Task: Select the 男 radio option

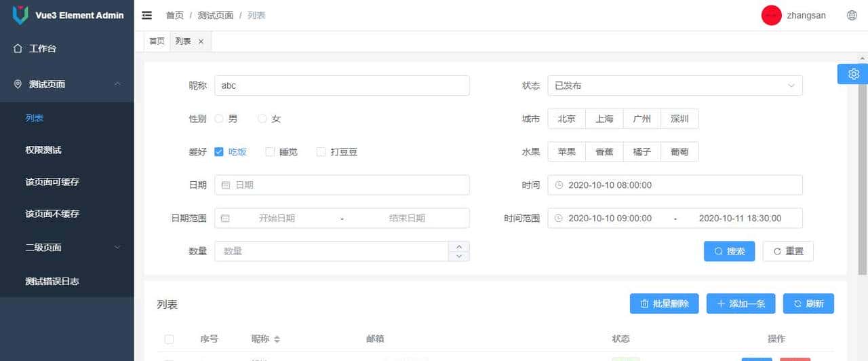Action: coord(219,119)
